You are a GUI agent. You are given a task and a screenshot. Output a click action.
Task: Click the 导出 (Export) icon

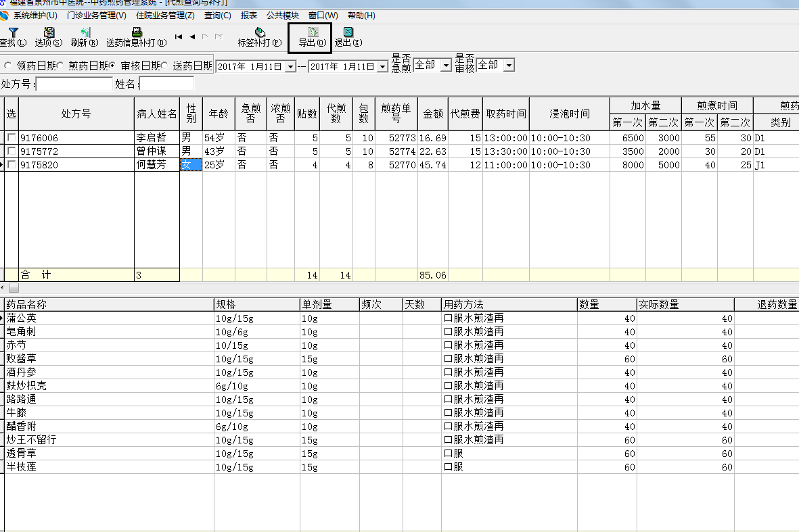click(312, 32)
